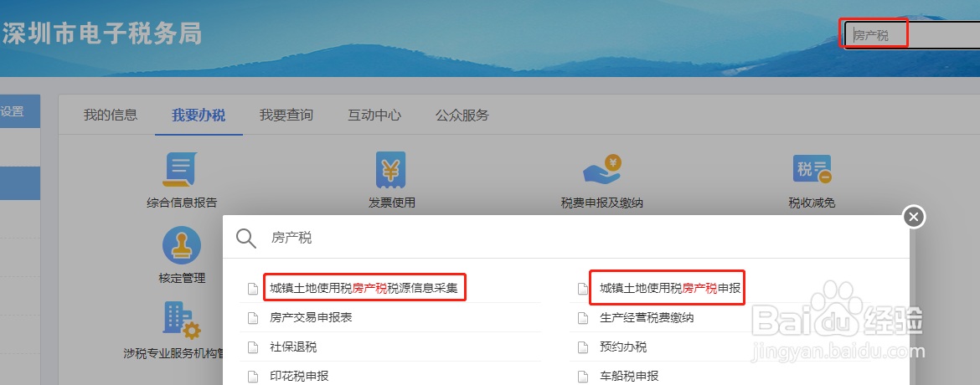Open 公众服务 tab
This screenshot has height=385, width=980.
[x=462, y=115]
